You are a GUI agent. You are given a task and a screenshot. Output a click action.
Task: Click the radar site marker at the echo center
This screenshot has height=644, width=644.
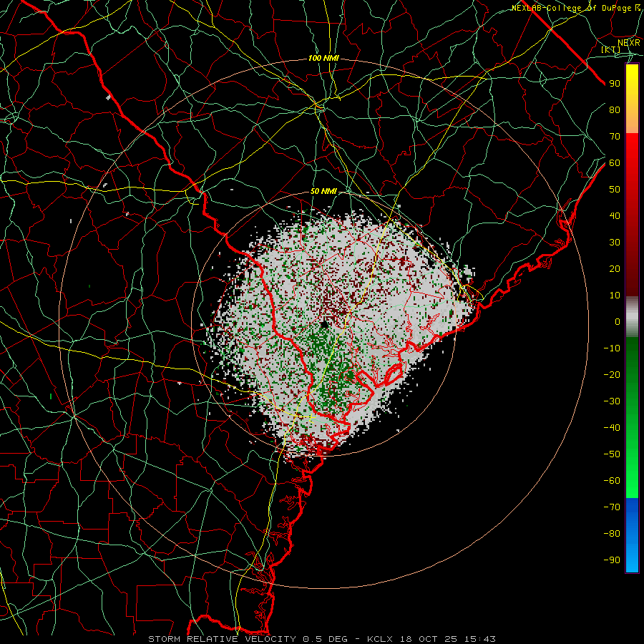click(x=325, y=324)
